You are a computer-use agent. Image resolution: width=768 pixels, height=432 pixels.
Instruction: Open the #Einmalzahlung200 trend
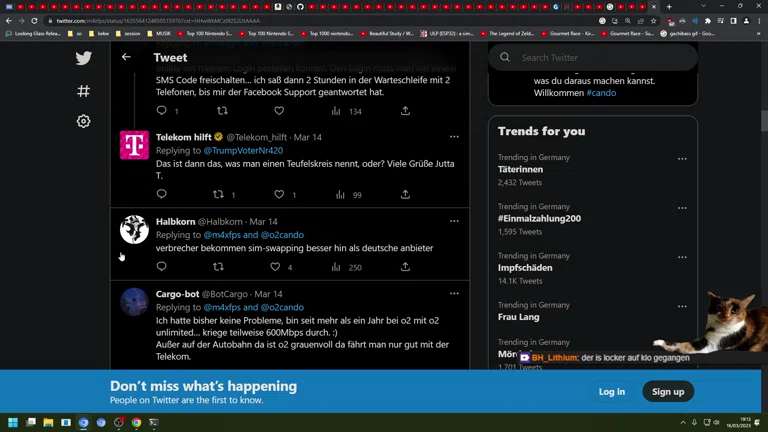click(539, 218)
